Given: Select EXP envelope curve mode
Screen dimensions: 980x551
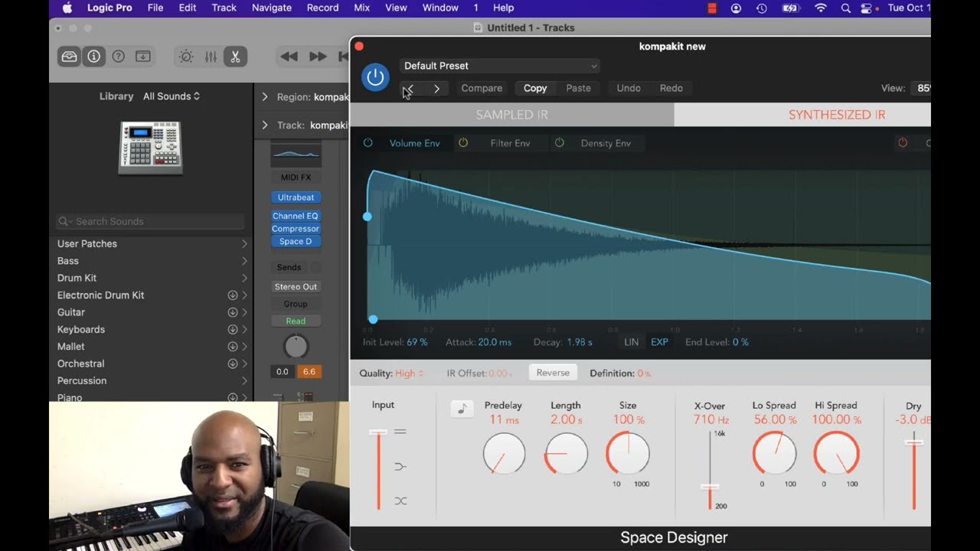Looking at the screenshot, I should click(x=659, y=342).
